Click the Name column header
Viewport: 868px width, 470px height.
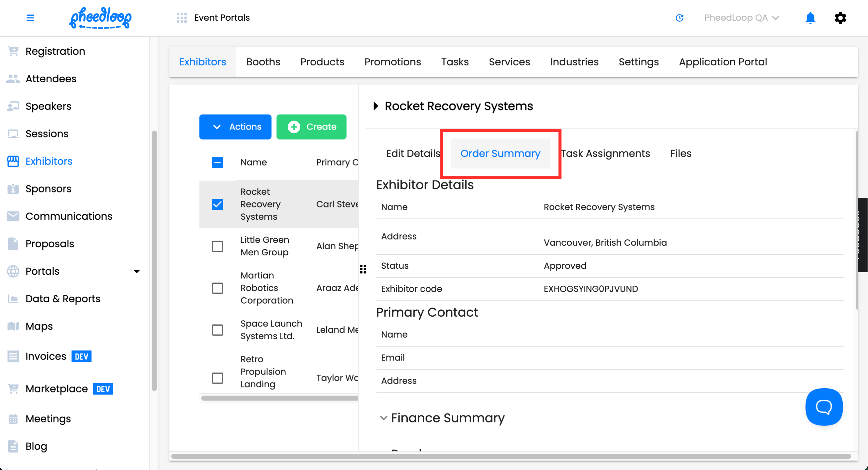(x=253, y=163)
